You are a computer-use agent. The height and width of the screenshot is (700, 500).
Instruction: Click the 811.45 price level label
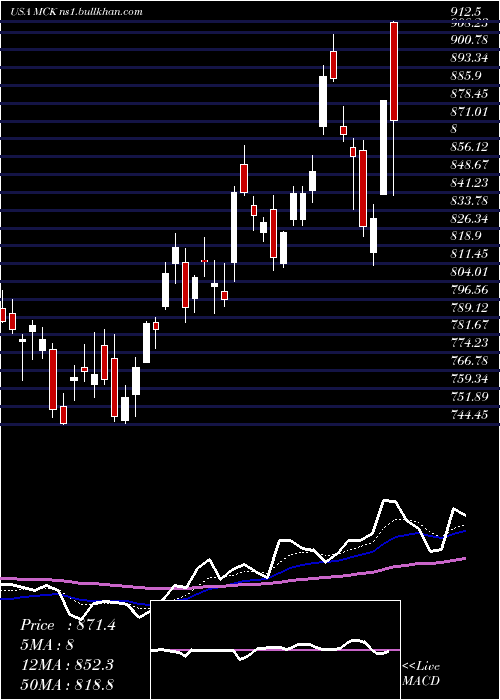coord(469,254)
